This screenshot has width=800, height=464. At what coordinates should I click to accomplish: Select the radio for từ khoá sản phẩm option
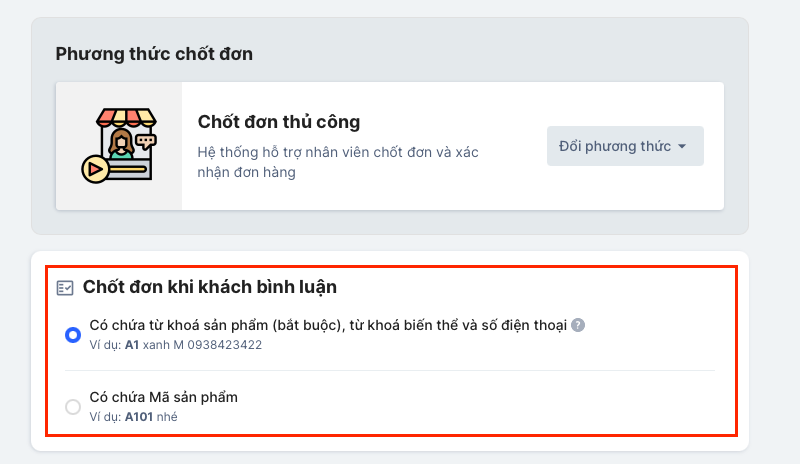coord(73,335)
